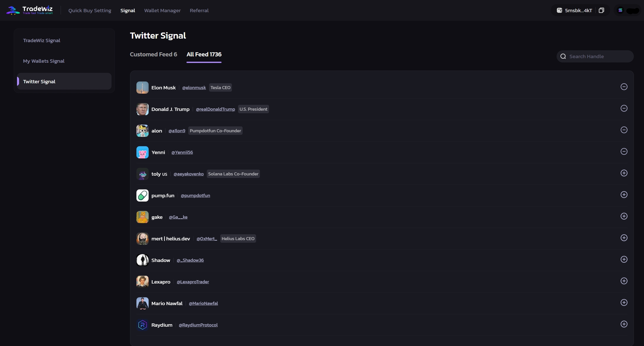Open Shadow silhouette avatar
The height and width of the screenshot is (346, 644).
[142, 260]
